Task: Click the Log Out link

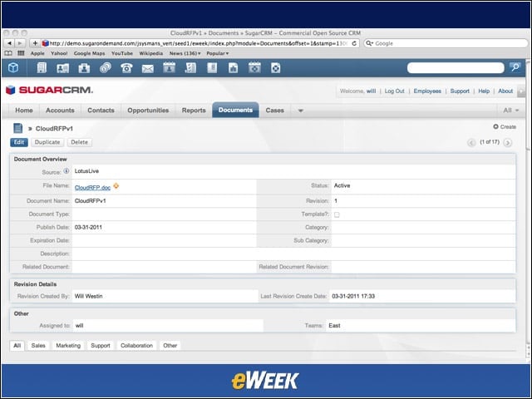Action: tap(394, 91)
